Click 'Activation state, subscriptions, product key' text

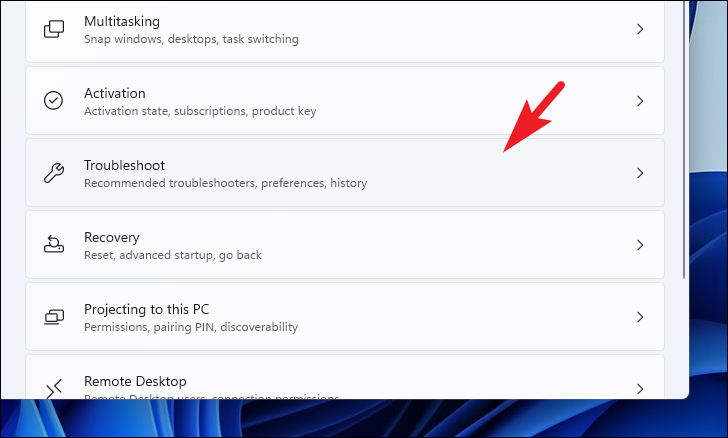click(200, 111)
